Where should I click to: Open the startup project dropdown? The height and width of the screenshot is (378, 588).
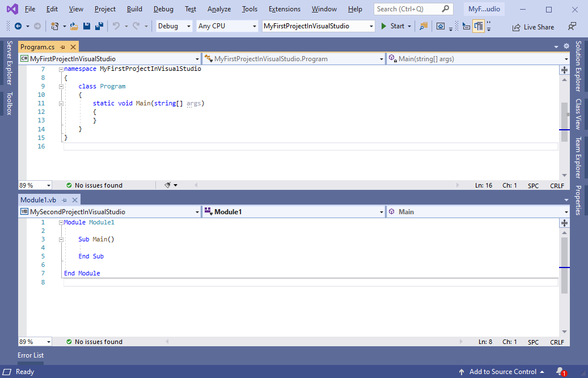coord(318,26)
